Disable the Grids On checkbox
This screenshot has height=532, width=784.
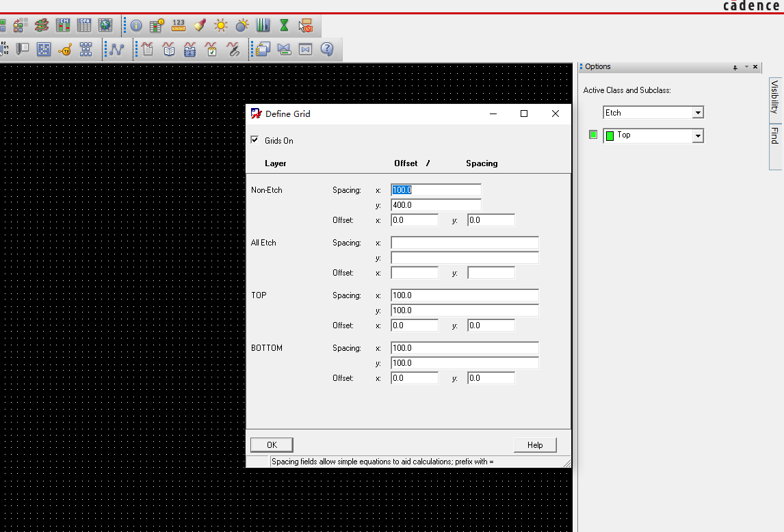pyautogui.click(x=254, y=139)
